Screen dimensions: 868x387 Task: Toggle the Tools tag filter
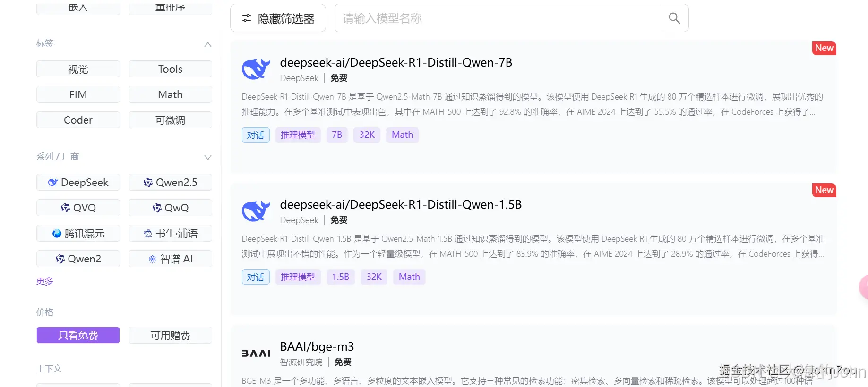(x=170, y=69)
